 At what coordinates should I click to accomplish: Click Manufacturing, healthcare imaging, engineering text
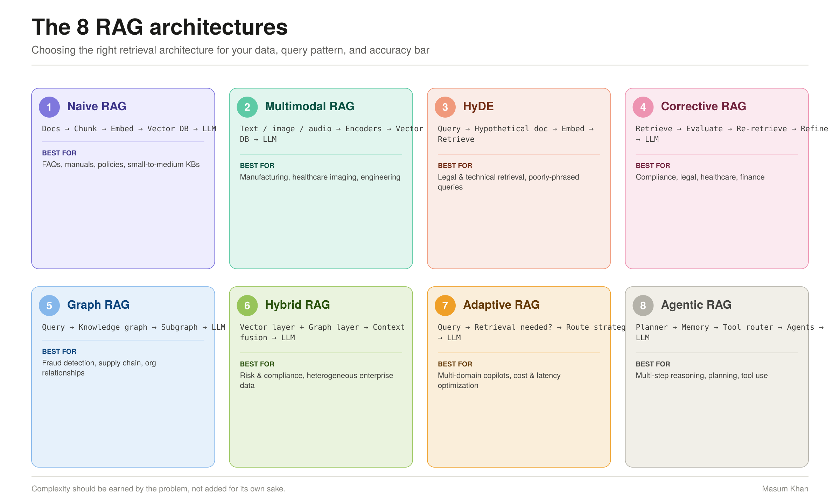click(320, 177)
